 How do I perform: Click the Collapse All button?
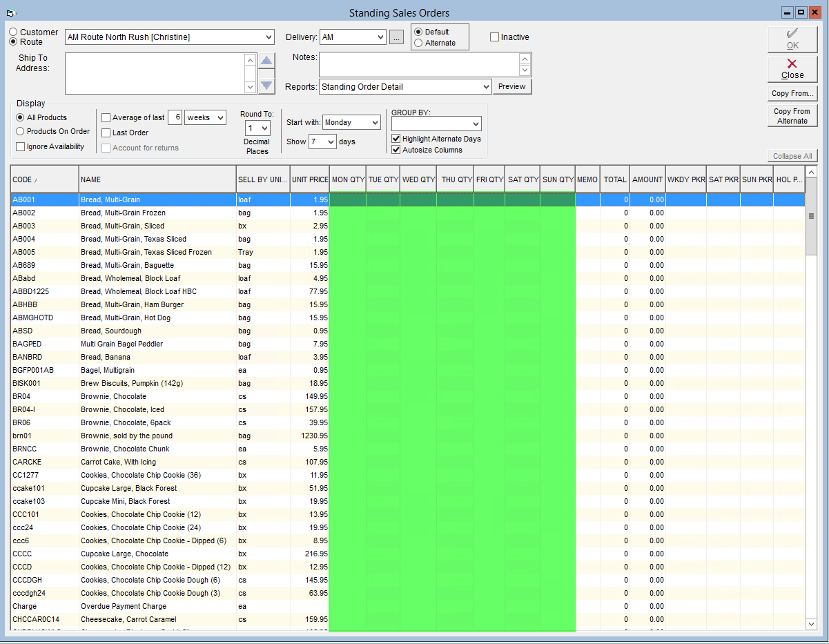click(792, 156)
